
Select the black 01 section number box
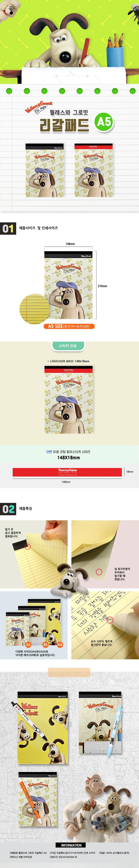[x=8, y=229]
